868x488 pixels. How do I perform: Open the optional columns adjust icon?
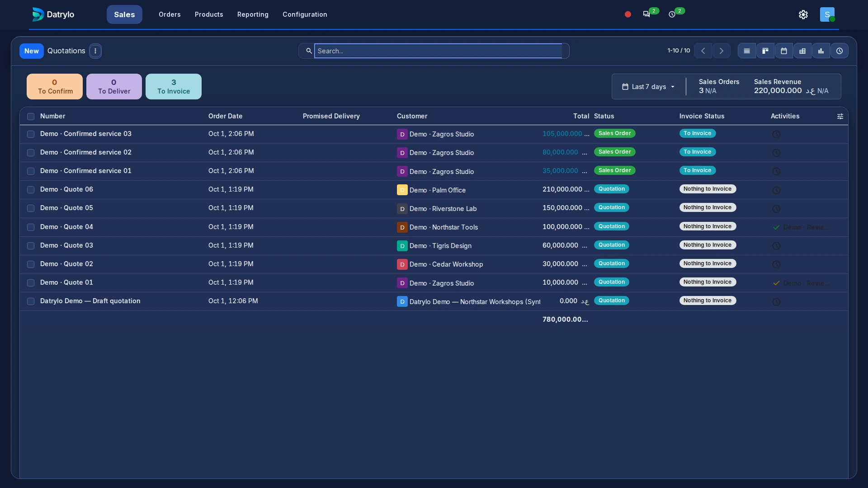click(x=840, y=117)
